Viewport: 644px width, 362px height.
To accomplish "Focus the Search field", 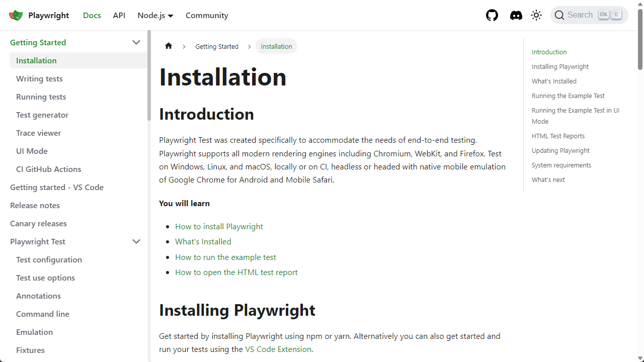I will pyautogui.click(x=589, y=15).
